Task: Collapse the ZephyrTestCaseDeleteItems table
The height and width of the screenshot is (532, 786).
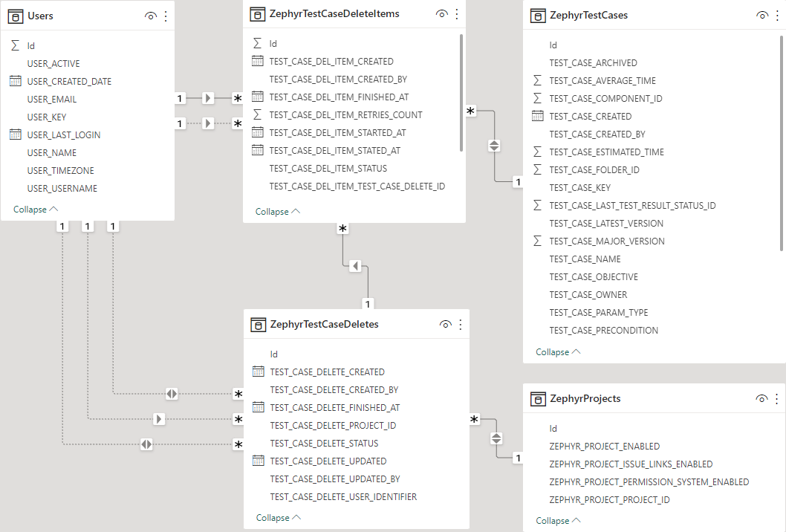Action: (x=278, y=212)
